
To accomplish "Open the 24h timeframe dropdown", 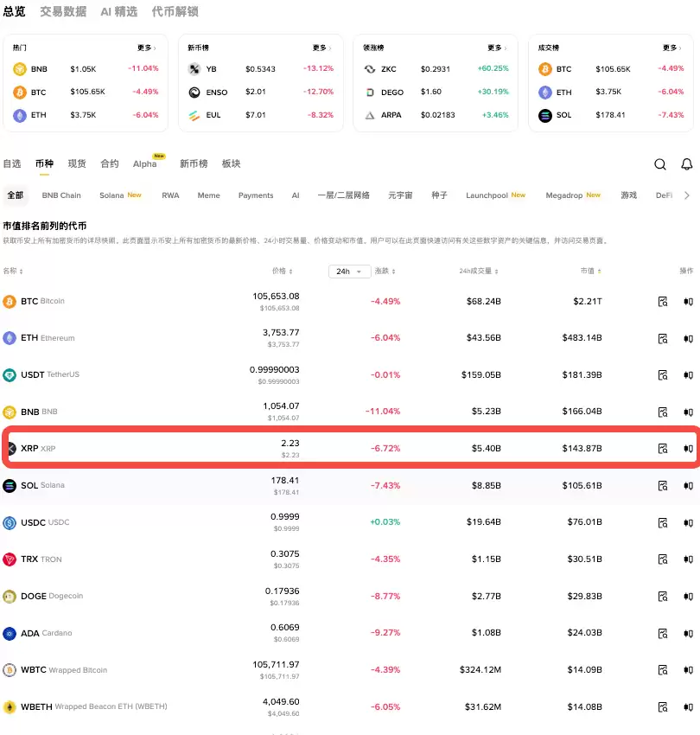I will click(x=349, y=272).
